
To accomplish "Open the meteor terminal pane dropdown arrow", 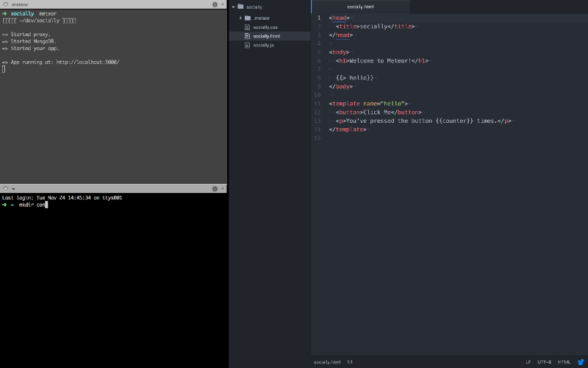I will pos(223,4).
